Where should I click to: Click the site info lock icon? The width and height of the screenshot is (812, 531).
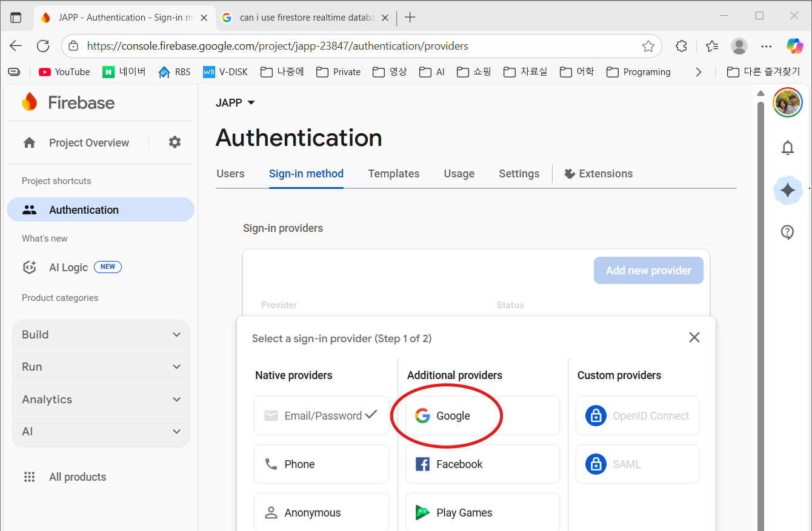coord(73,46)
